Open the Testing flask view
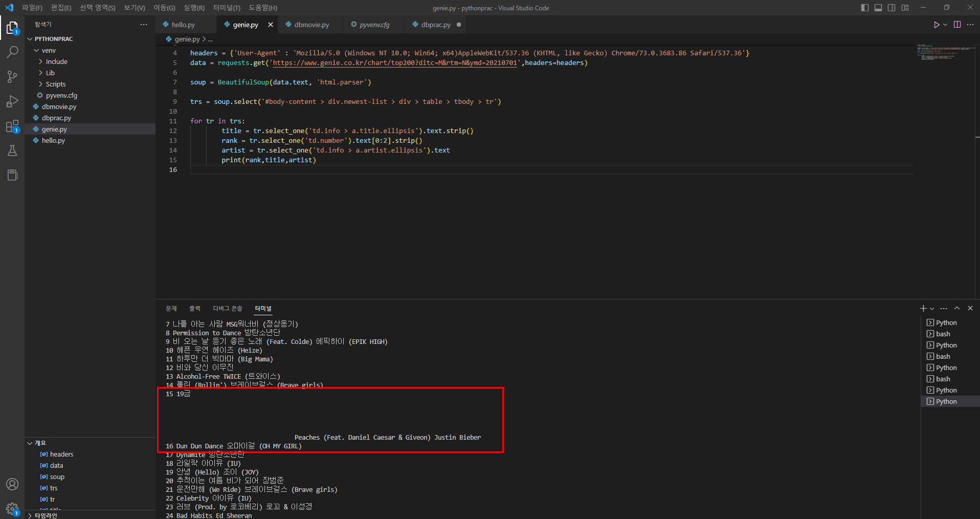Screen dimensions: 980x519 pyautogui.click(x=12, y=150)
